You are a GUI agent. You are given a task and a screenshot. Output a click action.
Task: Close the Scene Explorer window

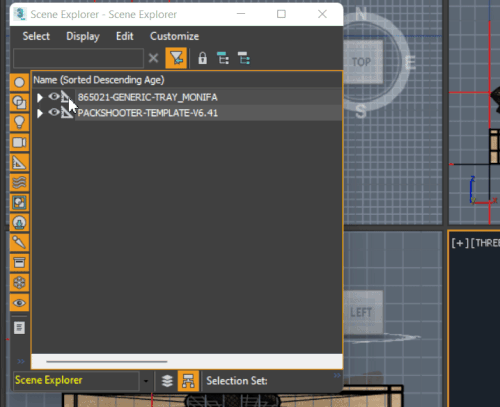pyautogui.click(x=322, y=14)
